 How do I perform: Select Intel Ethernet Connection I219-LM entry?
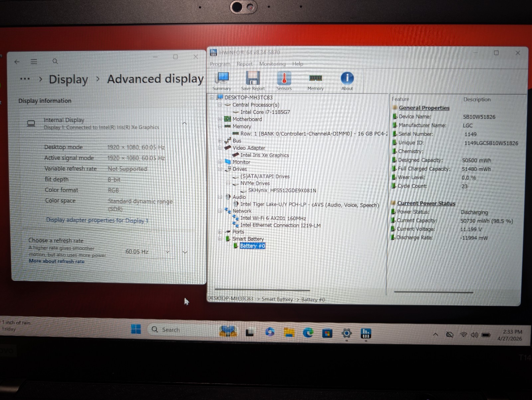(280, 225)
